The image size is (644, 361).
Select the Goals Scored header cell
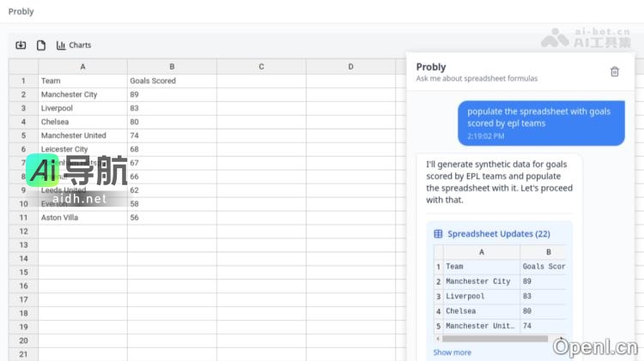tap(172, 81)
